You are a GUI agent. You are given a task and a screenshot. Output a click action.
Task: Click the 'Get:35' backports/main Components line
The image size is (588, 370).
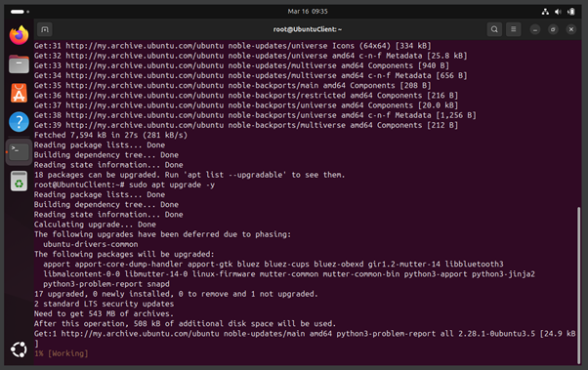[232, 86]
